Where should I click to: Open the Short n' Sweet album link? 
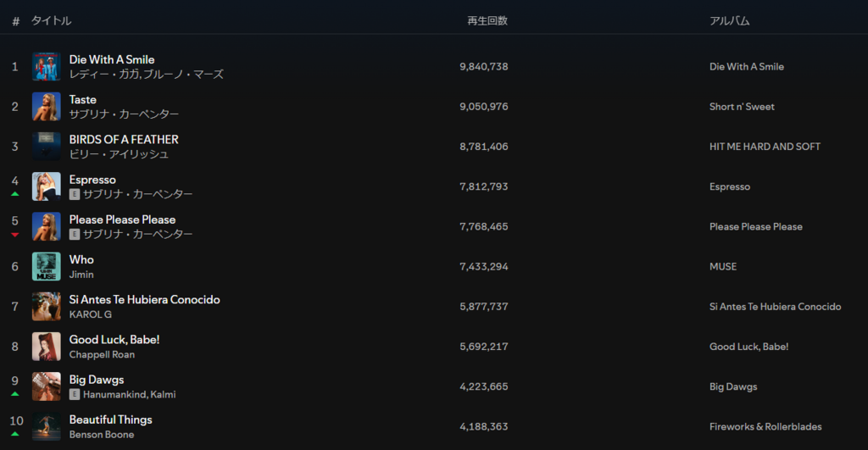pos(742,106)
